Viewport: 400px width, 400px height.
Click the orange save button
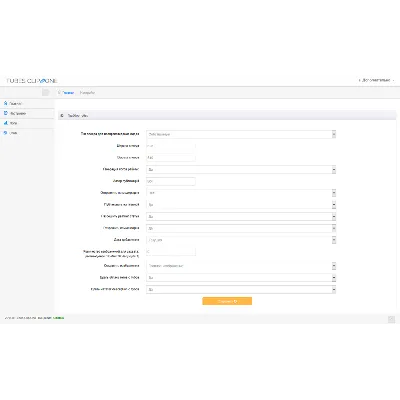point(227,301)
